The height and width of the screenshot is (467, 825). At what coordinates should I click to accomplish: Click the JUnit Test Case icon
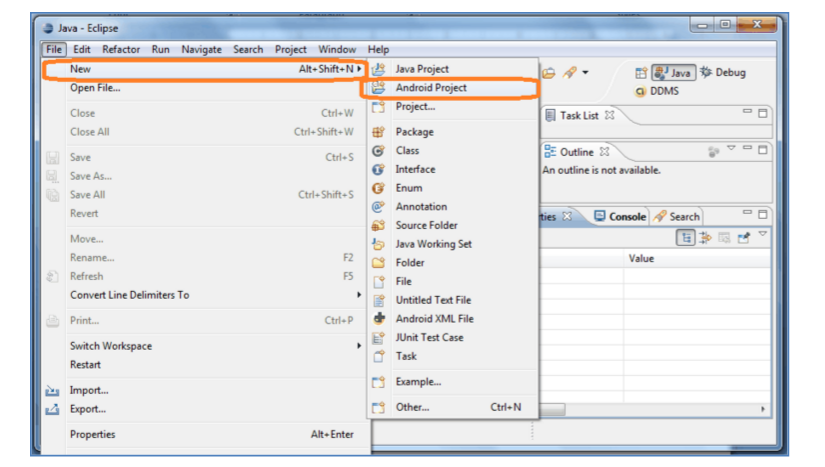378,338
